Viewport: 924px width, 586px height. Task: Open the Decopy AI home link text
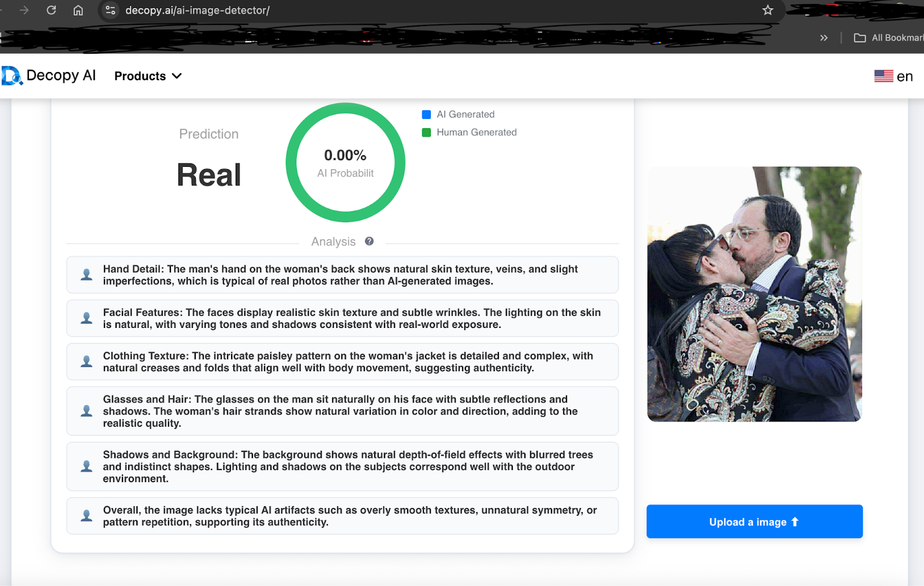click(x=61, y=76)
